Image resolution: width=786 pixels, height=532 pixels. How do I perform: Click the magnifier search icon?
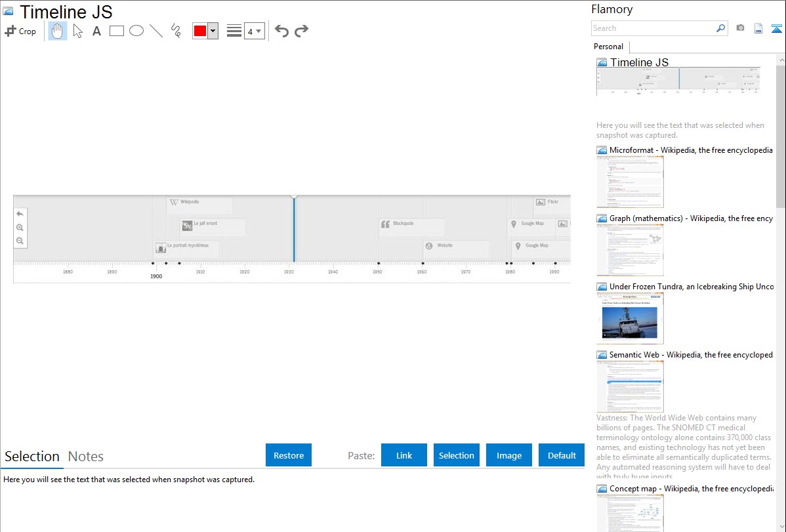tap(721, 28)
